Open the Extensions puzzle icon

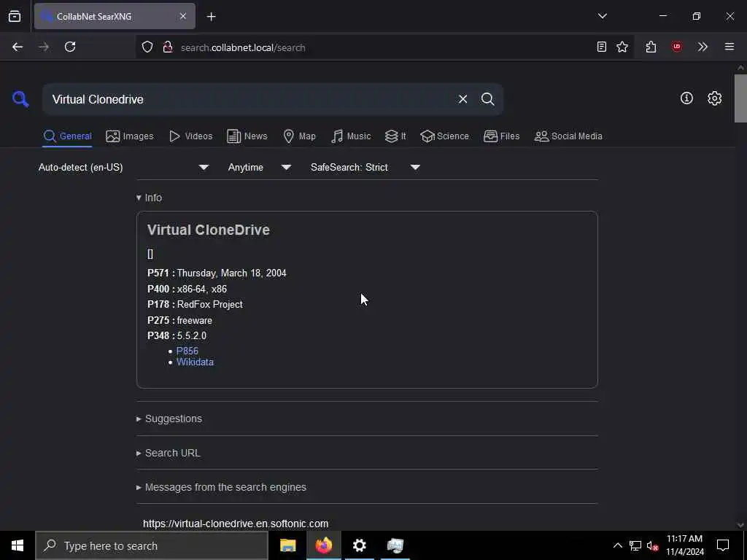[x=651, y=47]
